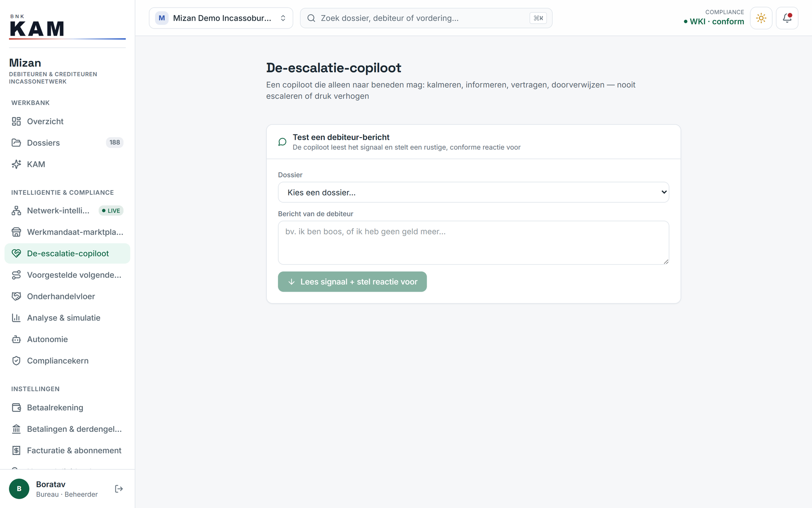
Task: Focus the Zoek dossier search field
Action: (426, 18)
